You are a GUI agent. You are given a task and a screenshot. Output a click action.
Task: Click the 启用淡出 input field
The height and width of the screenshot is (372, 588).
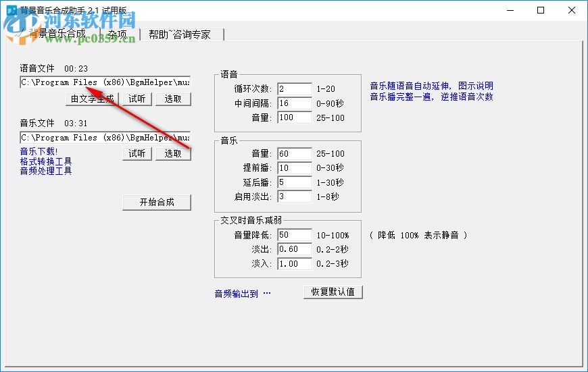295,196
